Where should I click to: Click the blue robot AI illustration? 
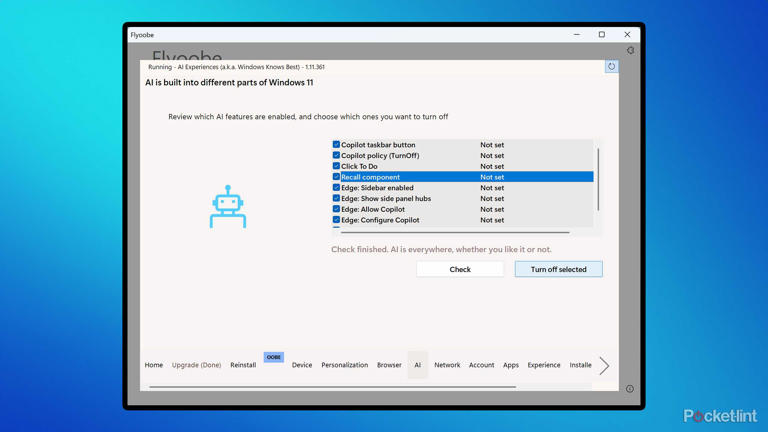[228, 206]
